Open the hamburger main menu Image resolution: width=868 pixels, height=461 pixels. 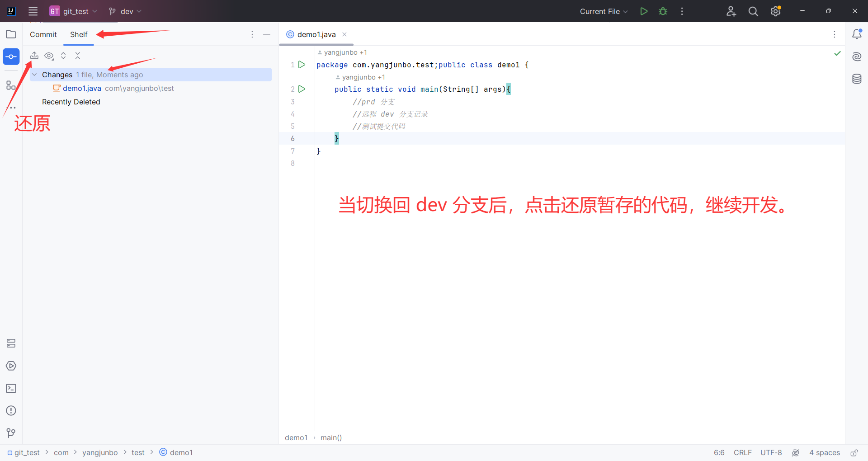click(x=33, y=11)
